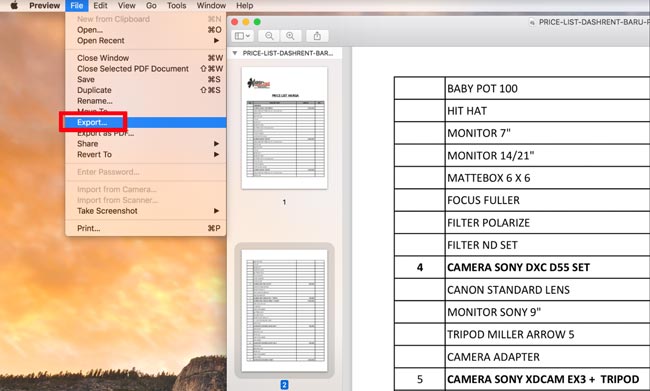
Task: Click the zoom out magnifier icon
Action: (269, 36)
